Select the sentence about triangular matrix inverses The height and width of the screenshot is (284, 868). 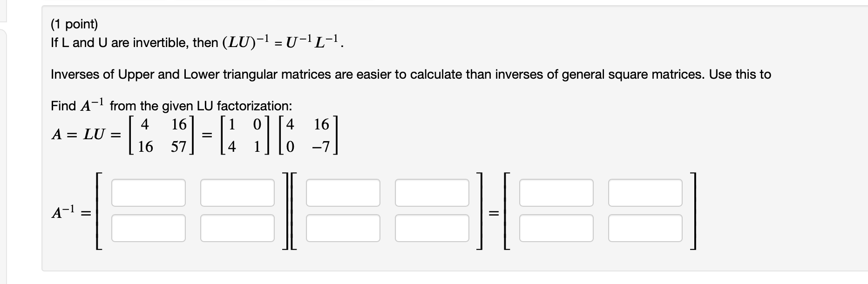[x=410, y=74]
